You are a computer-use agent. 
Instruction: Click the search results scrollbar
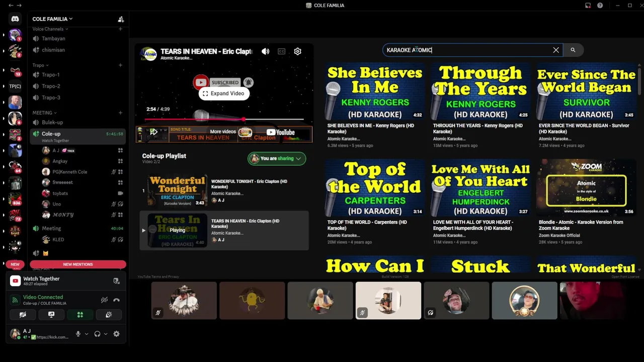(x=640, y=81)
